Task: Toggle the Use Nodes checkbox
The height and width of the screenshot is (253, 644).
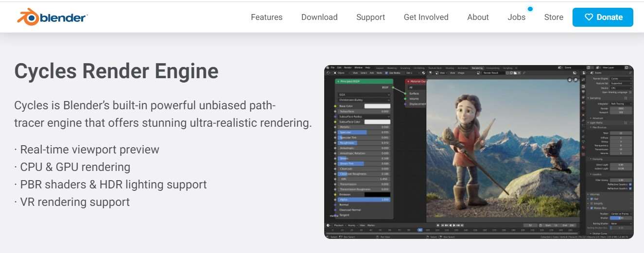Action: point(386,73)
